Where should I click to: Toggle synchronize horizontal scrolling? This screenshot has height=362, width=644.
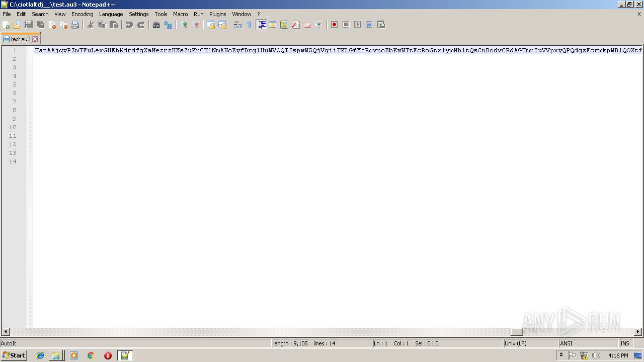pos(222,25)
